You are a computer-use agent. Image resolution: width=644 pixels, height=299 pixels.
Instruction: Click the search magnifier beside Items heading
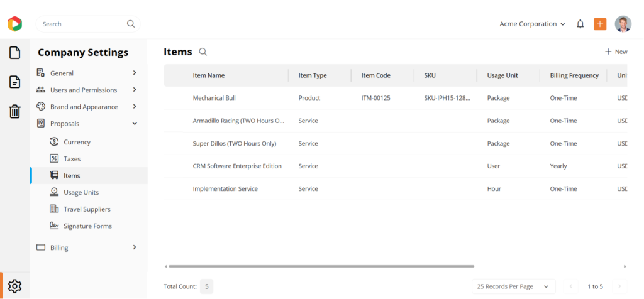(x=203, y=52)
